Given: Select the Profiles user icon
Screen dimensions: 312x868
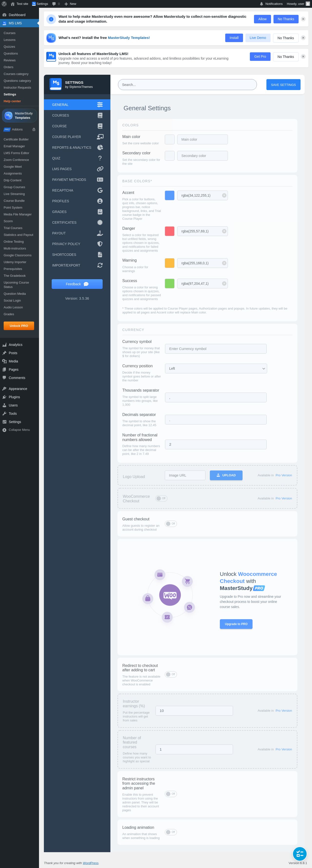Looking at the screenshot, I should [100, 201].
